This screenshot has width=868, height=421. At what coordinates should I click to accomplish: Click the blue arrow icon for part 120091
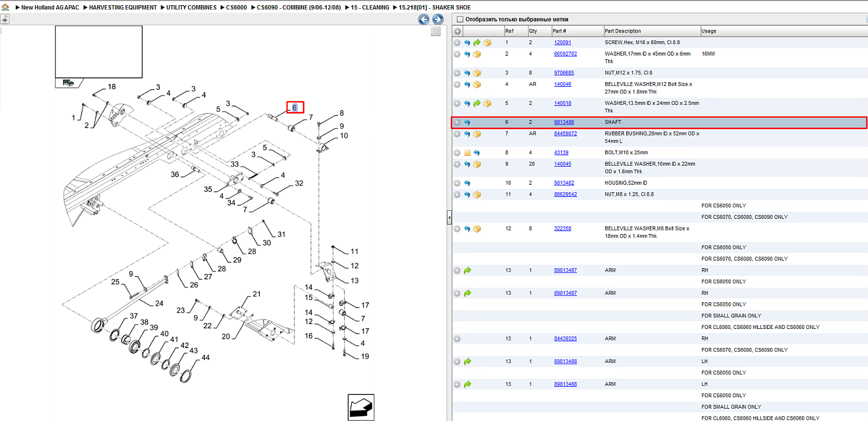click(x=467, y=43)
